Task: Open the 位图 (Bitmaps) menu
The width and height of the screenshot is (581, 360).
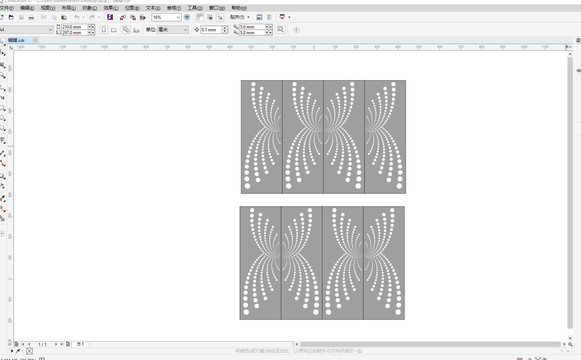Action: (x=132, y=8)
